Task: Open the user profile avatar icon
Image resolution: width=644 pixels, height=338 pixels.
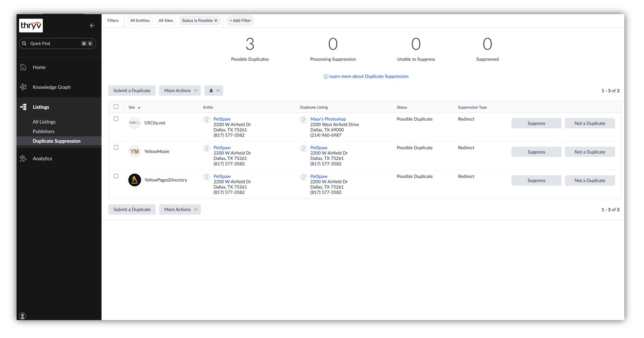Action: (x=22, y=316)
